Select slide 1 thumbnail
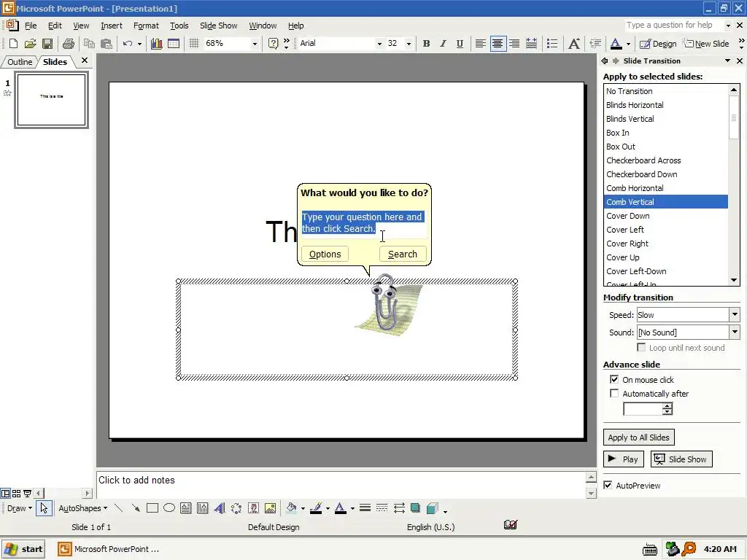Viewport: 747px width, 560px height. pyautogui.click(x=52, y=100)
